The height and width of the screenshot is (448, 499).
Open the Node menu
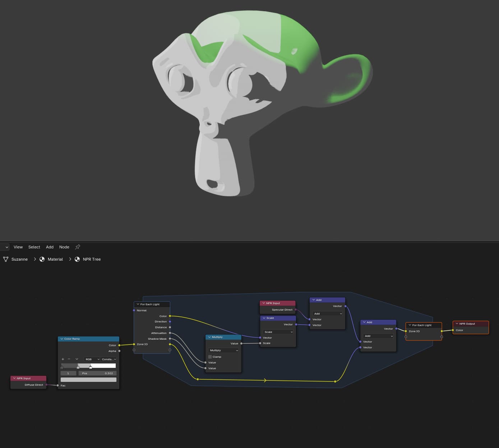coord(64,247)
